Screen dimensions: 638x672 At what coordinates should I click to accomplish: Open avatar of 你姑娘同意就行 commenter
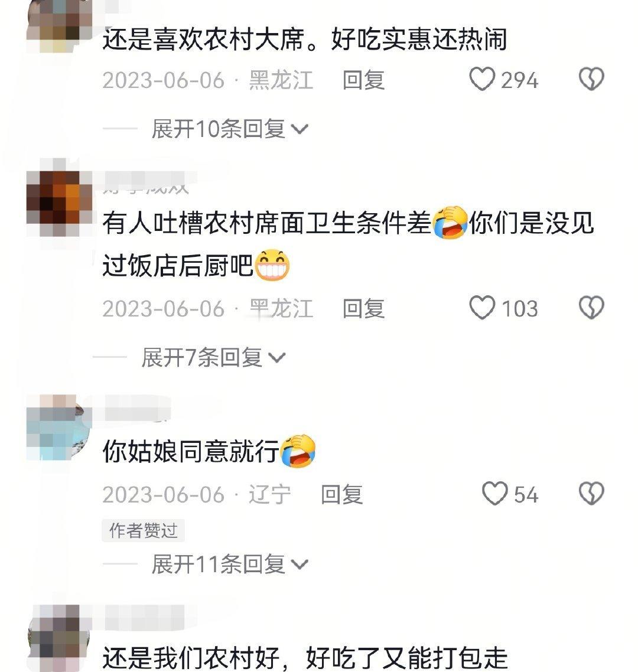59,428
